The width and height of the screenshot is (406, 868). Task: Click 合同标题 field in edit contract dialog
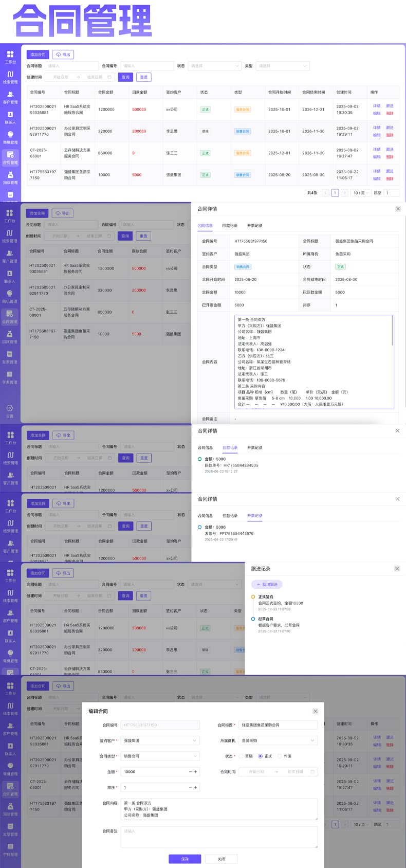click(278, 725)
